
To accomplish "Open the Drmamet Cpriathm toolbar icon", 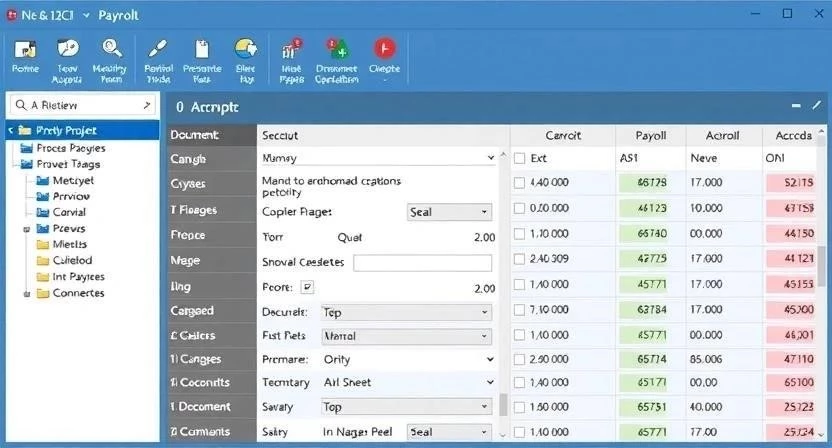I will point(336,49).
